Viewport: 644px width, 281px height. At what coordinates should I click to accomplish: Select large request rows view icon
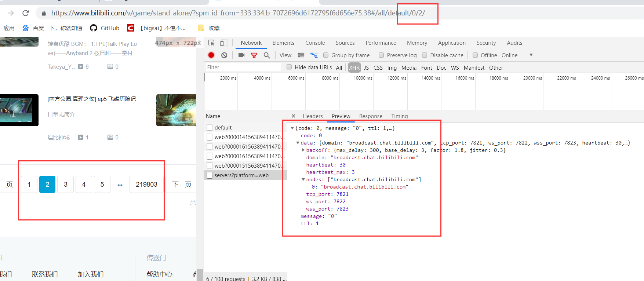(x=301, y=55)
